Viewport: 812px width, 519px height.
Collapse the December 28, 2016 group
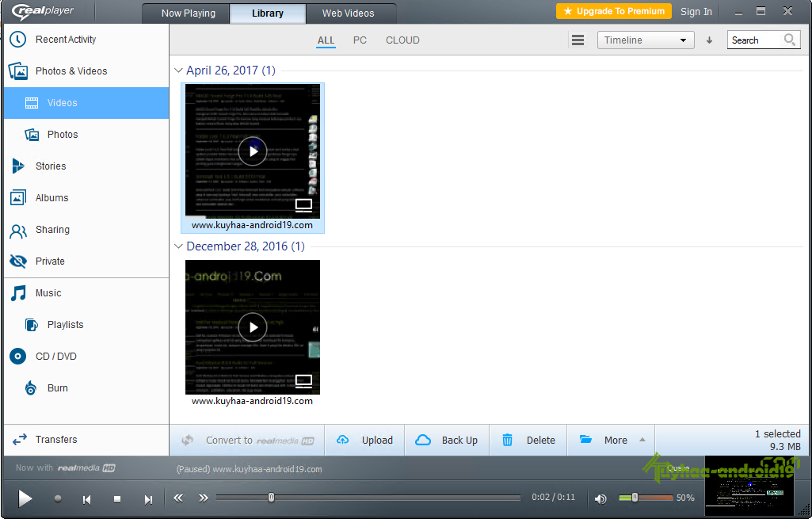[179, 246]
